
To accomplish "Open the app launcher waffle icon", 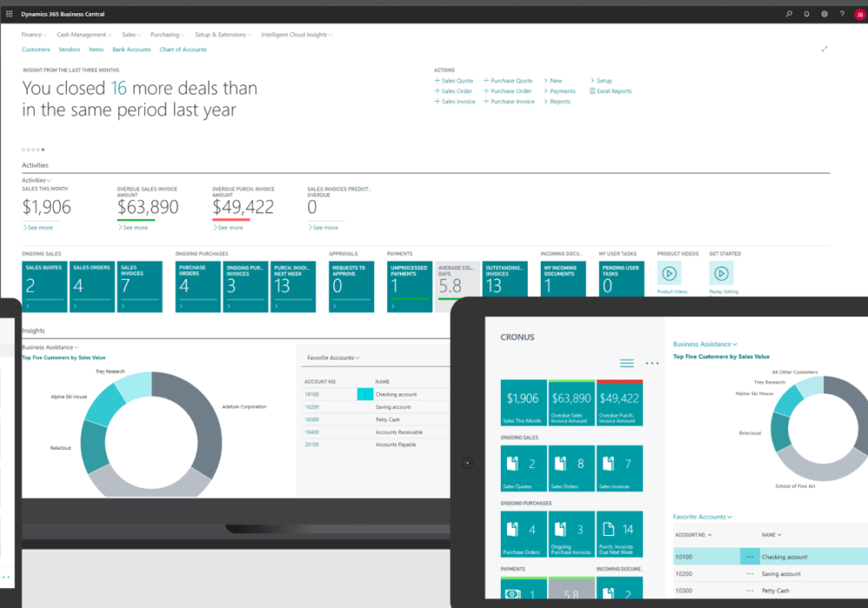I will coord(10,14).
